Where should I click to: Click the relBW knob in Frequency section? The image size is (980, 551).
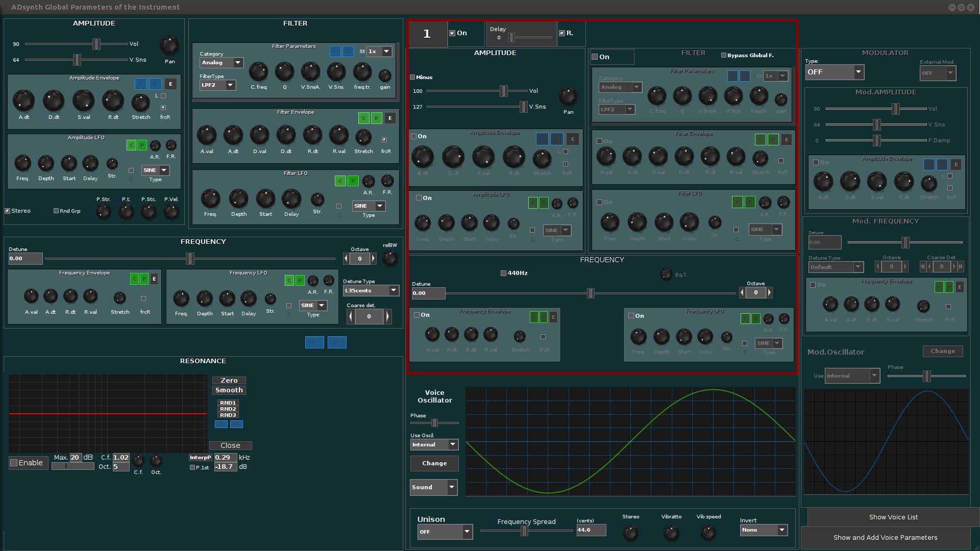390,258
